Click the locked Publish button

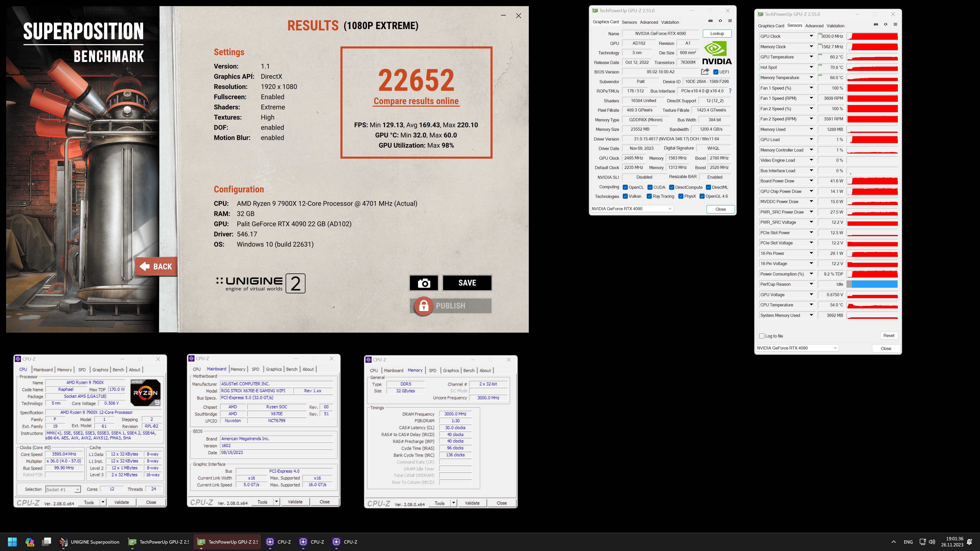pos(450,306)
